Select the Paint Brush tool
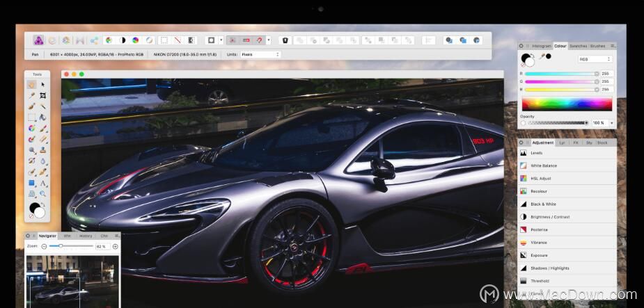Viewport: 644px width, 308px height. pyautogui.click(x=42, y=129)
